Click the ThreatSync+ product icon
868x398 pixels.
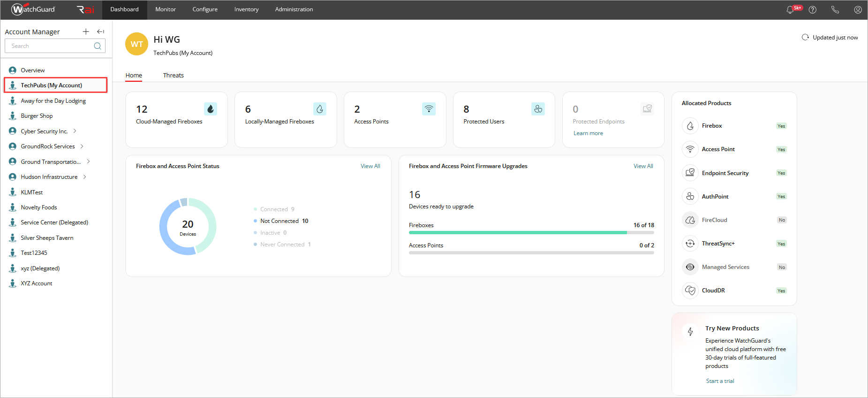click(x=690, y=243)
